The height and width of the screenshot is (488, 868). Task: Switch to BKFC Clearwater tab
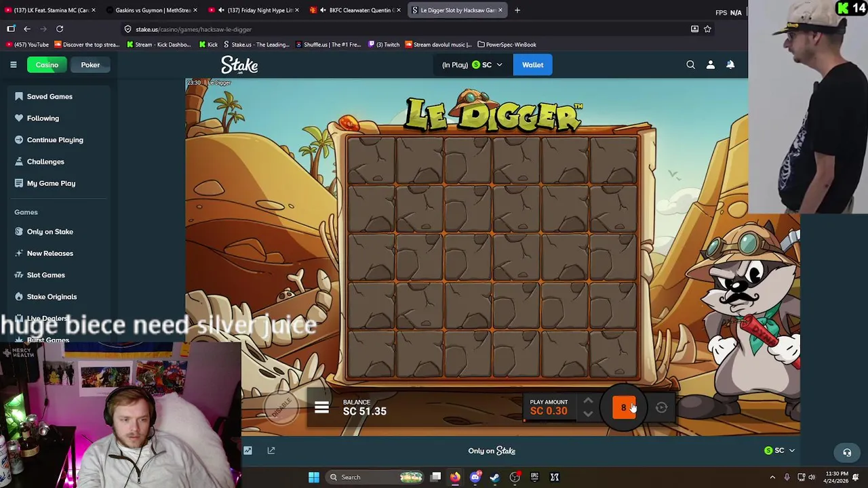pos(356,10)
